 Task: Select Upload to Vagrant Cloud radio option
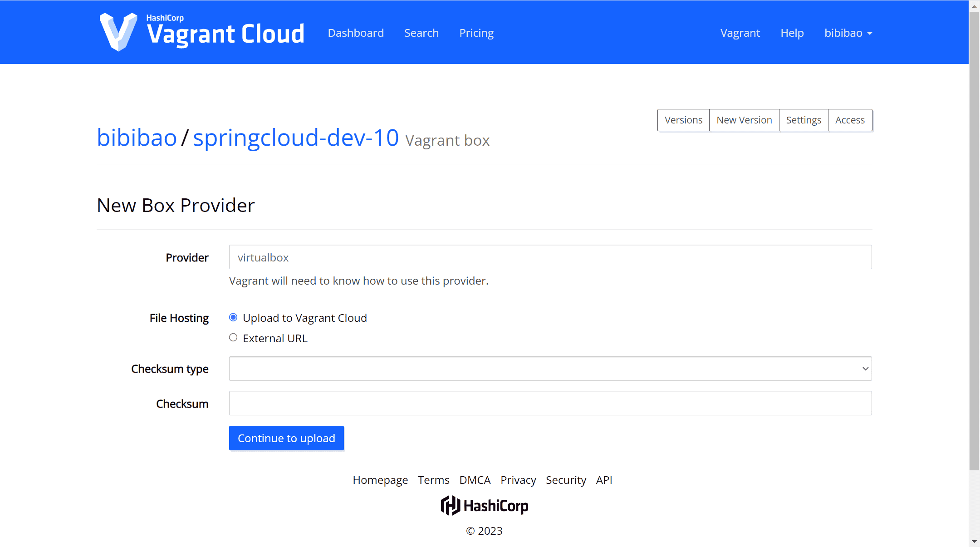pyautogui.click(x=233, y=317)
